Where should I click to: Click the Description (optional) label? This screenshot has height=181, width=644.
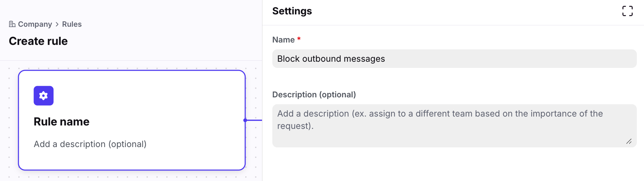(314, 95)
